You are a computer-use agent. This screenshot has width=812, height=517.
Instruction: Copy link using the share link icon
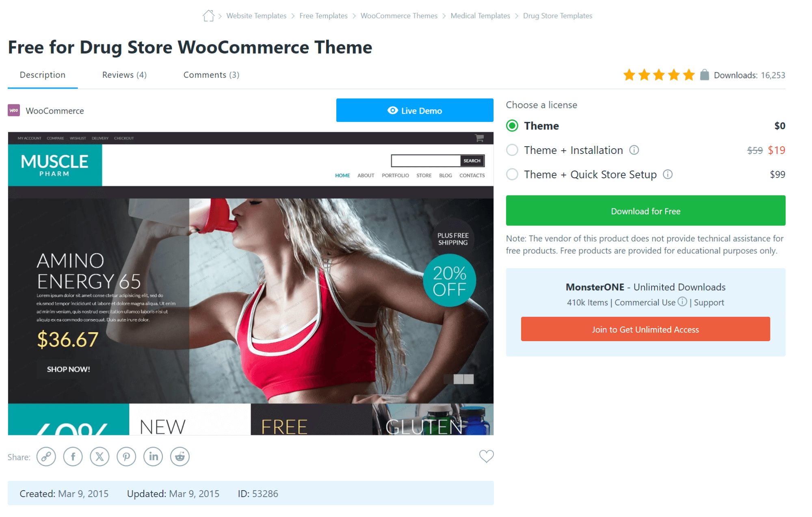click(46, 456)
